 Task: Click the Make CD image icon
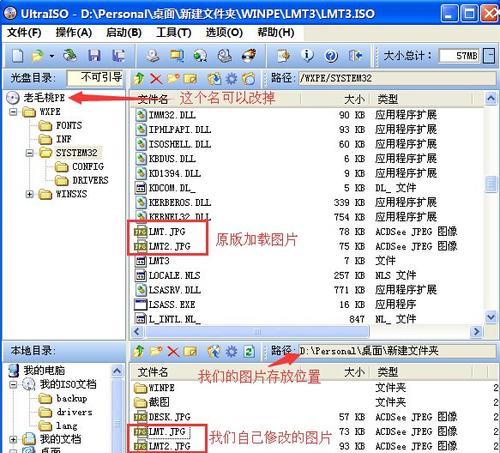click(x=153, y=55)
